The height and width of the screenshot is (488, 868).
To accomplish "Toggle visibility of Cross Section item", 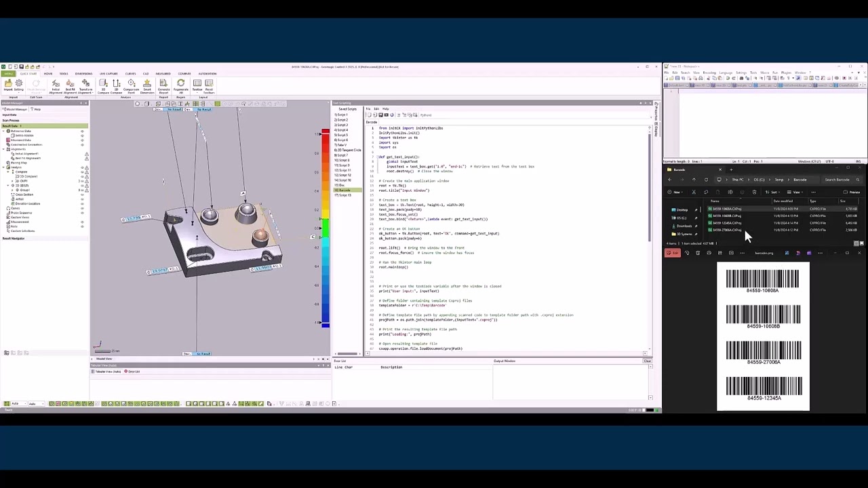I will click(83, 195).
